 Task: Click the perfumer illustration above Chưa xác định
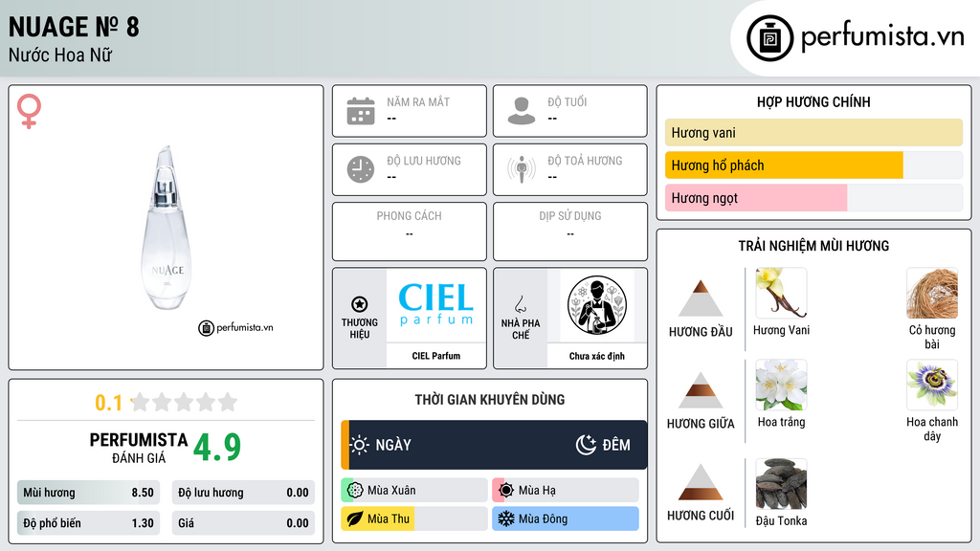coord(597,305)
